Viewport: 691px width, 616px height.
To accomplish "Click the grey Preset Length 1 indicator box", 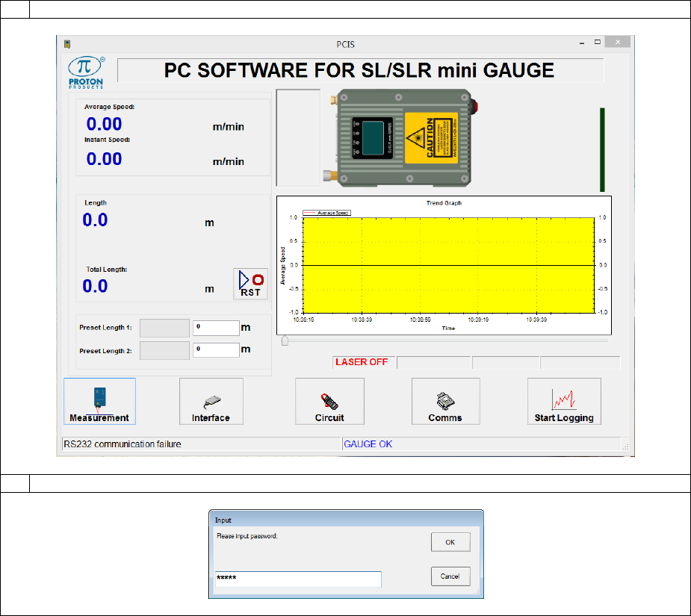I will pyautogui.click(x=164, y=329).
